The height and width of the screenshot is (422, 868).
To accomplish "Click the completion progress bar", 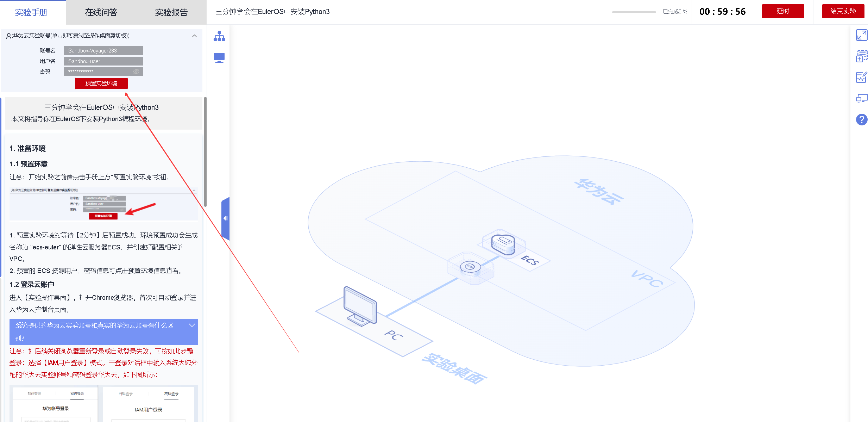I will click(634, 12).
